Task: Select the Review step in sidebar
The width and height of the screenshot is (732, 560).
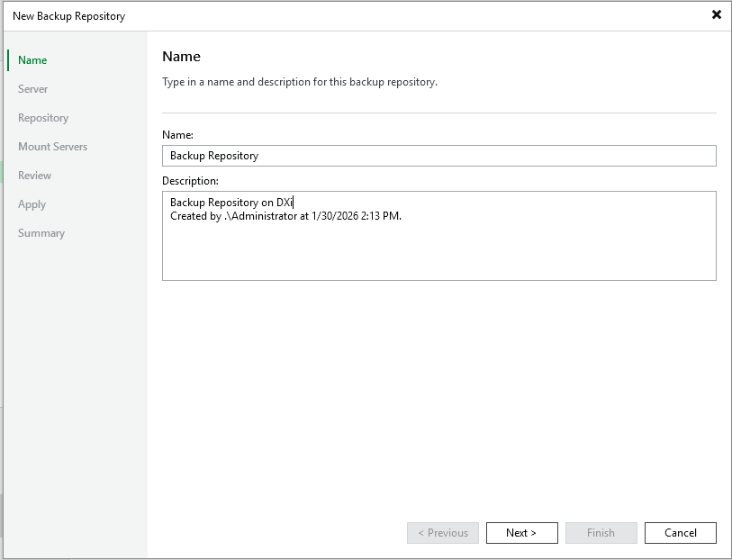Action: [x=35, y=176]
